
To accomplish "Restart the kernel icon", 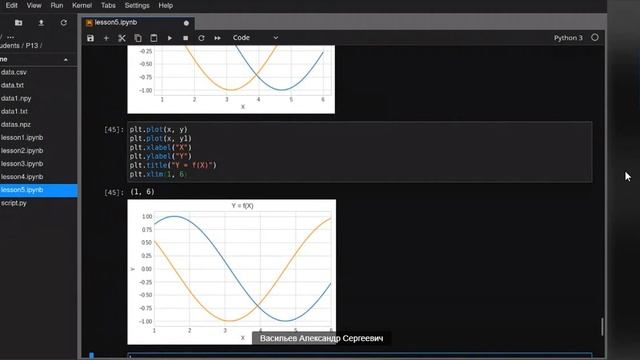I will pos(201,38).
